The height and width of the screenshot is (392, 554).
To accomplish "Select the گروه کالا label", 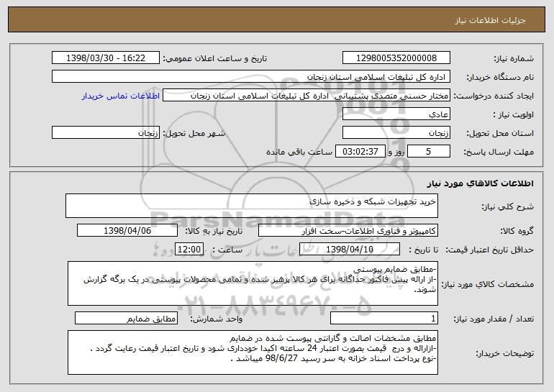I will (517, 232).
